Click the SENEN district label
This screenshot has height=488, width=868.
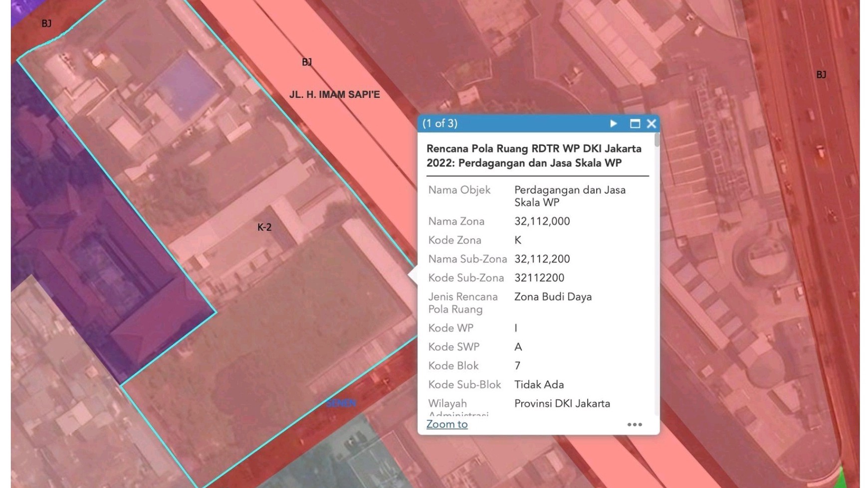(x=341, y=403)
